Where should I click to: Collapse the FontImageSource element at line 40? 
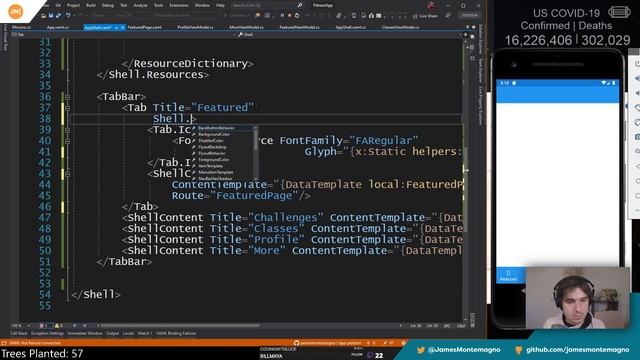click(x=67, y=141)
